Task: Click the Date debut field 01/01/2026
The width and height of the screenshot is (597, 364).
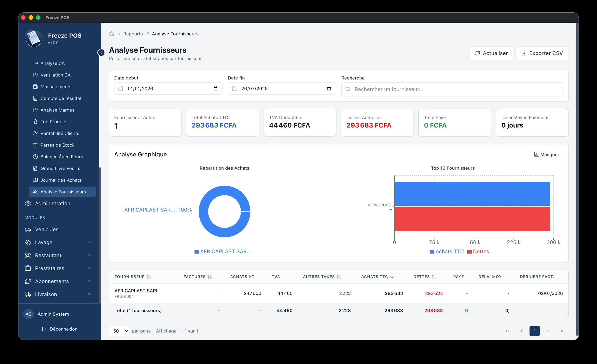Action: (168, 88)
